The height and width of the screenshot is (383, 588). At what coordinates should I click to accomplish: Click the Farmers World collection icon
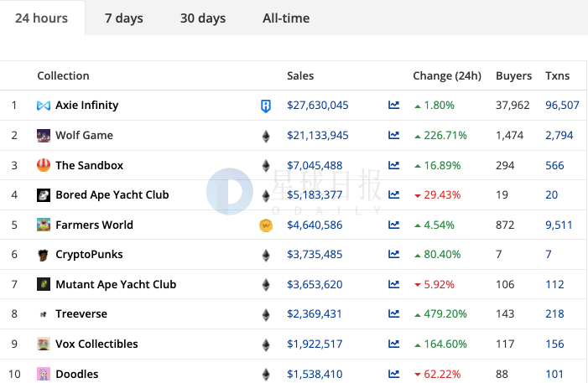44,225
